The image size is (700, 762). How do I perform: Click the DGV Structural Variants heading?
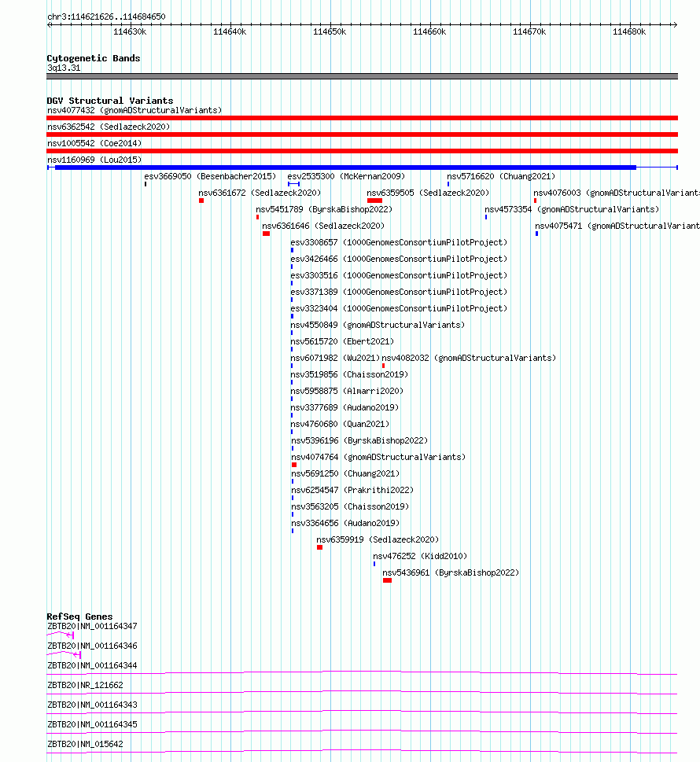[110, 101]
